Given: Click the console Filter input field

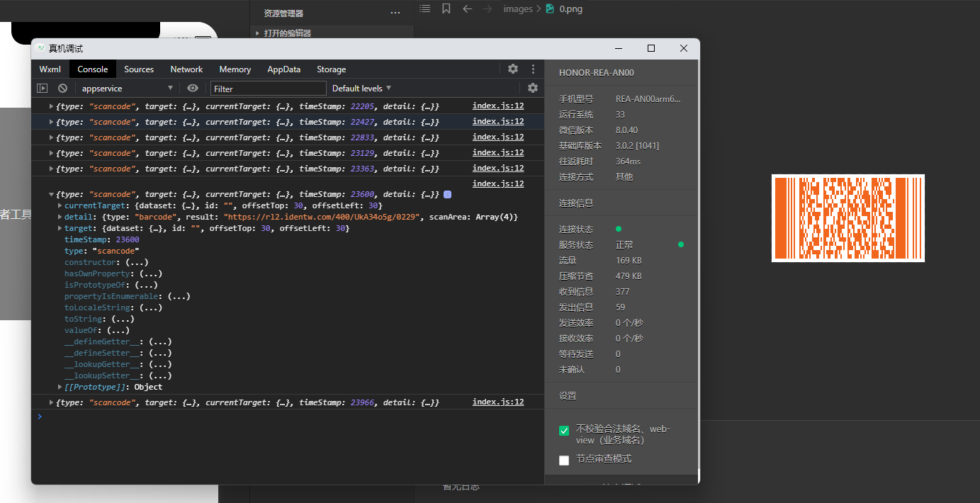Looking at the screenshot, I should tap(269, 89).
